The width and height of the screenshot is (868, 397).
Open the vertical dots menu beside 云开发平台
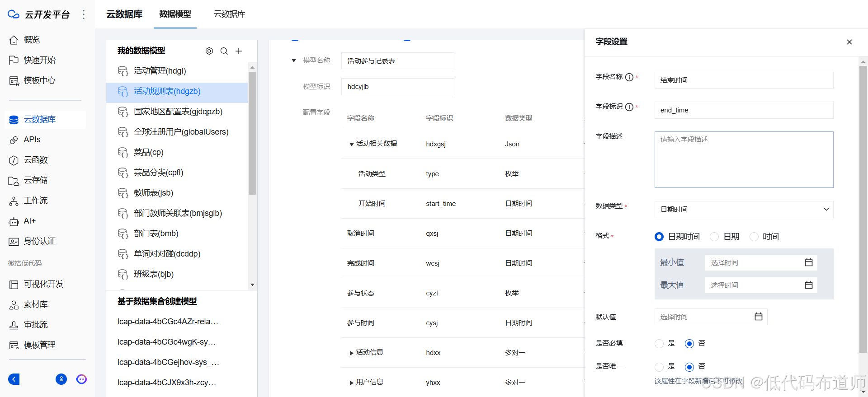point(84,14)
